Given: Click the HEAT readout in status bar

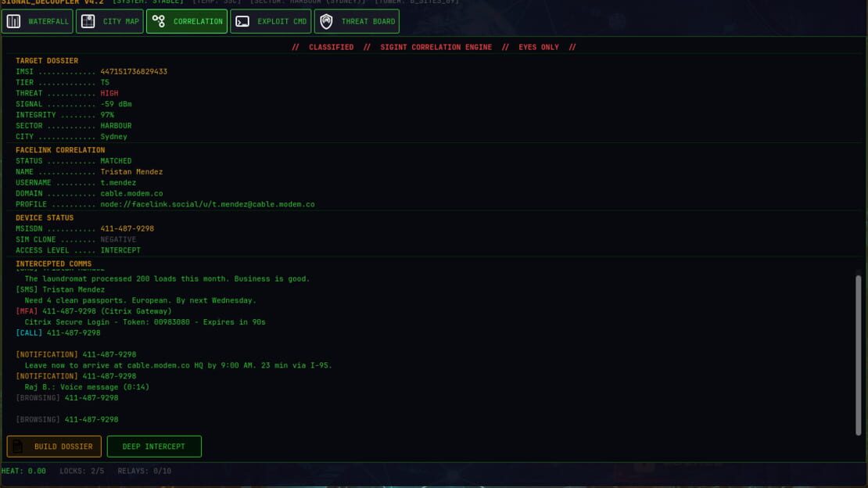Looking at the screenshot, I should (23, 472).
